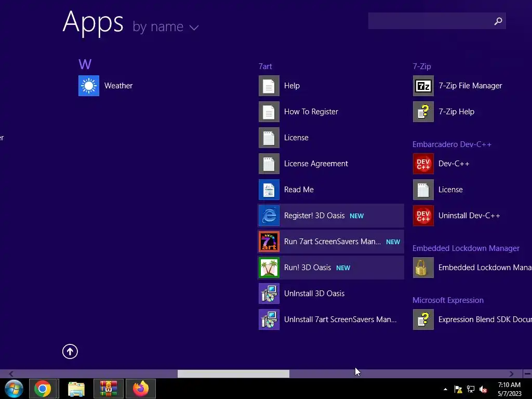Click the Start button orb
Viewport: 532px width, 399px height.
14,389
